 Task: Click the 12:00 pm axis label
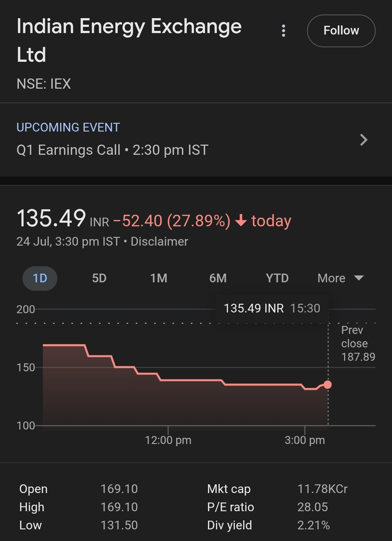(x=168, y=440)
